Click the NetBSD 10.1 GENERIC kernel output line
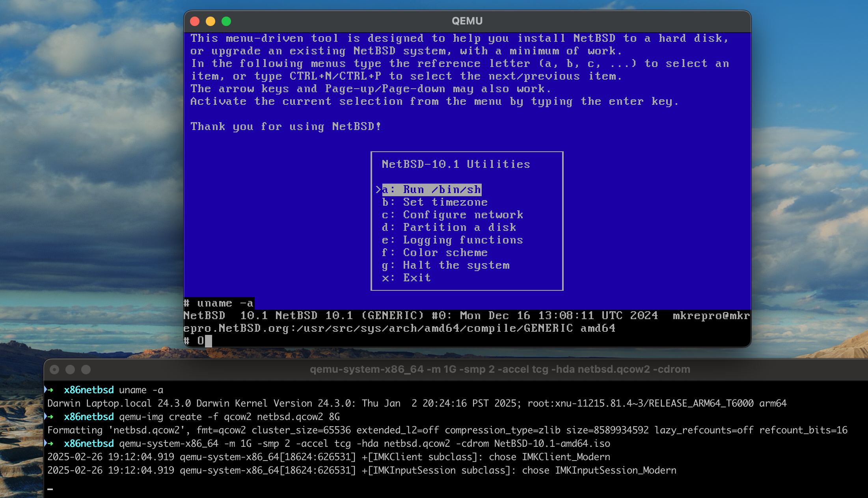 (467, 316)
